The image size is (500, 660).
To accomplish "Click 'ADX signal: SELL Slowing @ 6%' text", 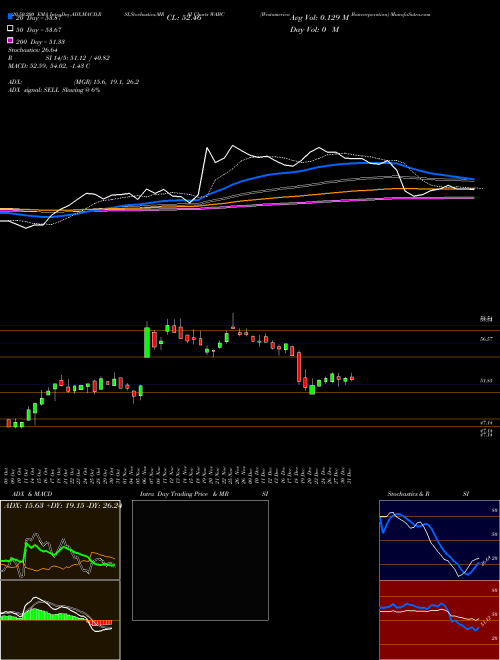I will tap(54, 90).
